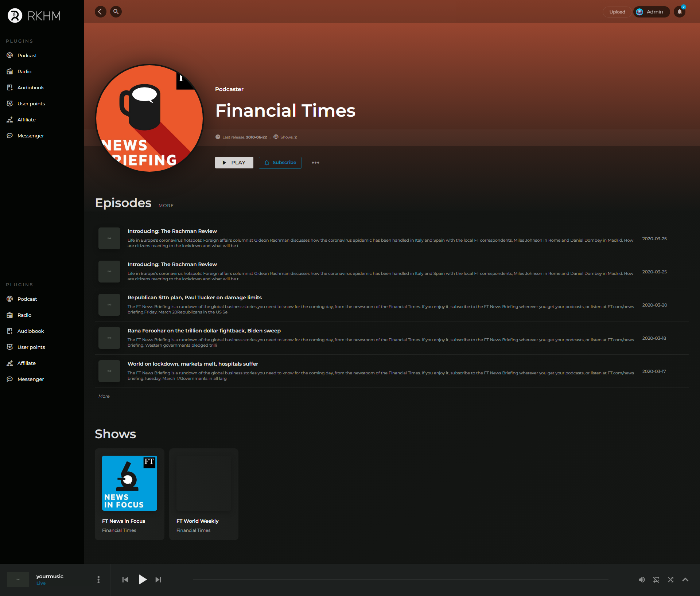Skip to the next track

click(158, 580)
